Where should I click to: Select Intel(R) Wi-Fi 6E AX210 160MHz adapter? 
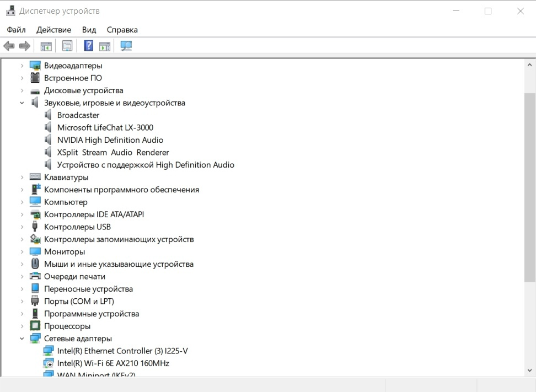coord(113,363)
